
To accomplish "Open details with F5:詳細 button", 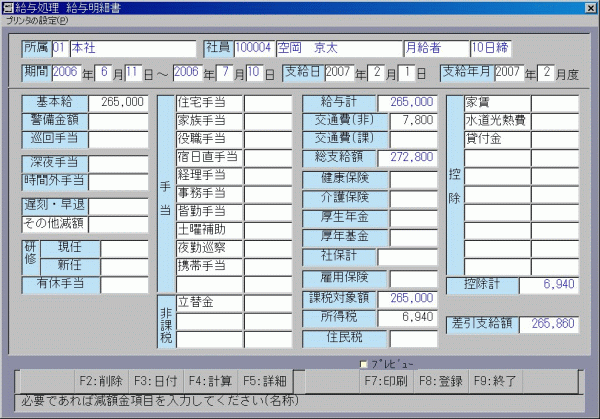I will 265,381.
